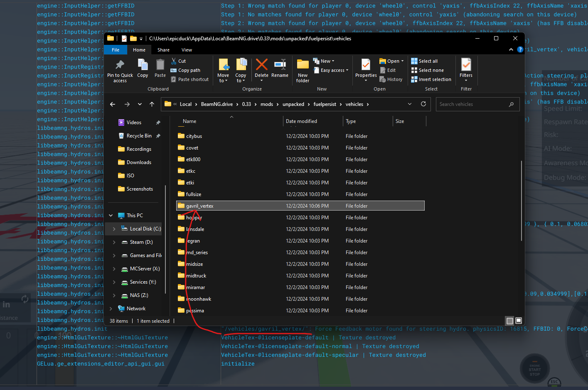
Task: Switch to the Details view layout button
Action: coord(509,321)
